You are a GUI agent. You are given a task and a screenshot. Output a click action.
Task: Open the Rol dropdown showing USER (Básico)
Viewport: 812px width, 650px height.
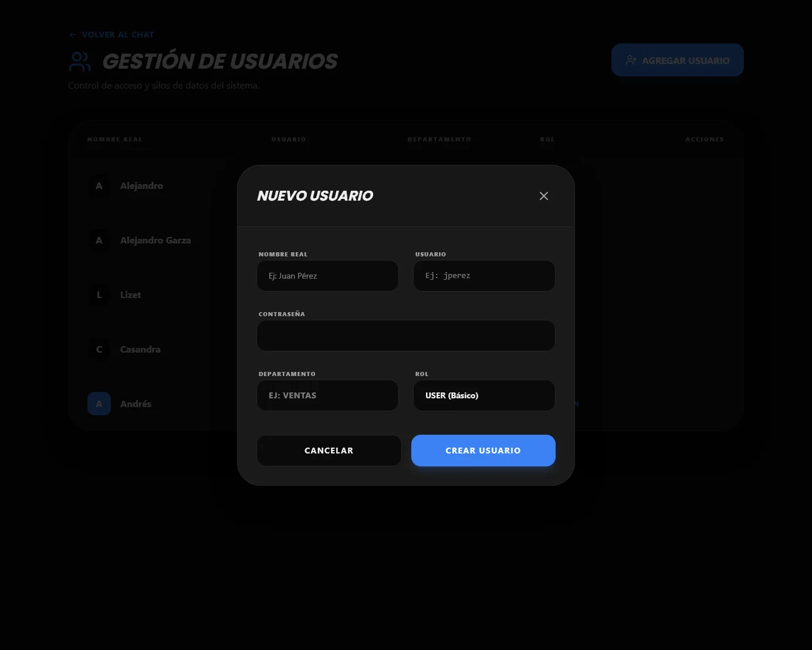(484, 395)
